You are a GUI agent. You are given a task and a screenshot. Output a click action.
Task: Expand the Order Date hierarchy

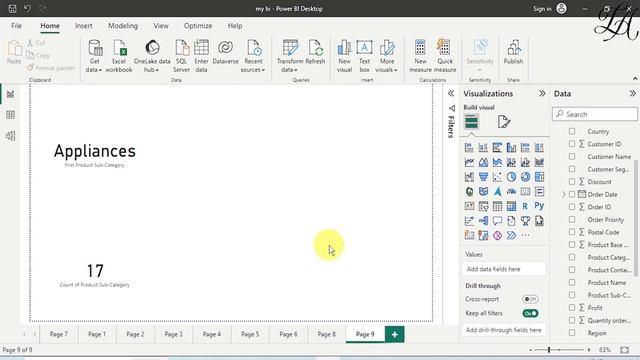coord(564,194)
